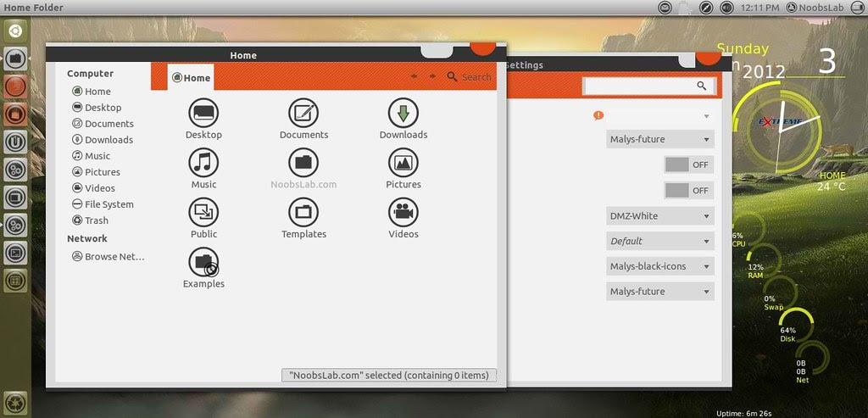Screen dimensions: 868x418
Task: Expand the dropdown arrow beside the warning icon
Action: coord(706,116)
